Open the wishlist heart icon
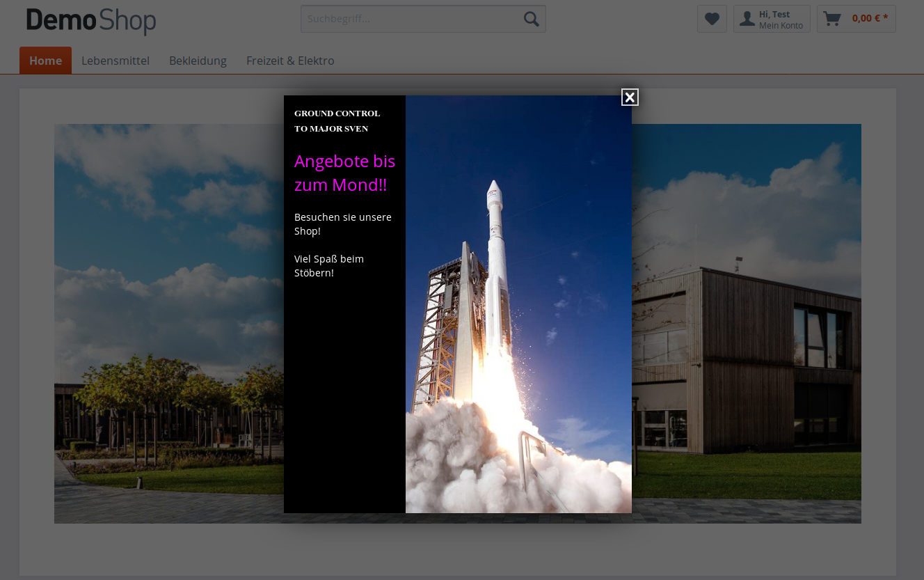924x580 pixels. click(x=712, y=19)
